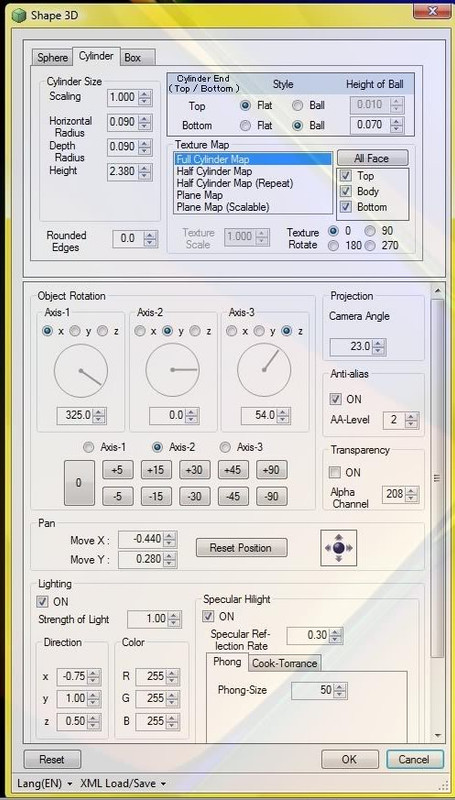Screen dimensions: 455x800
Task: Click the AA-Level spinner arrows
Action: pos(412,420)
